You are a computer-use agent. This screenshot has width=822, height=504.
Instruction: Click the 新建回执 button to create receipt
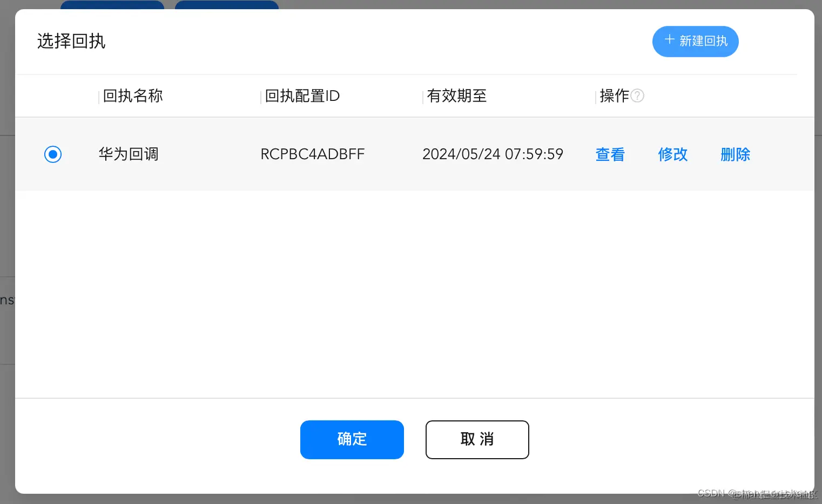[x=696, y=41]
